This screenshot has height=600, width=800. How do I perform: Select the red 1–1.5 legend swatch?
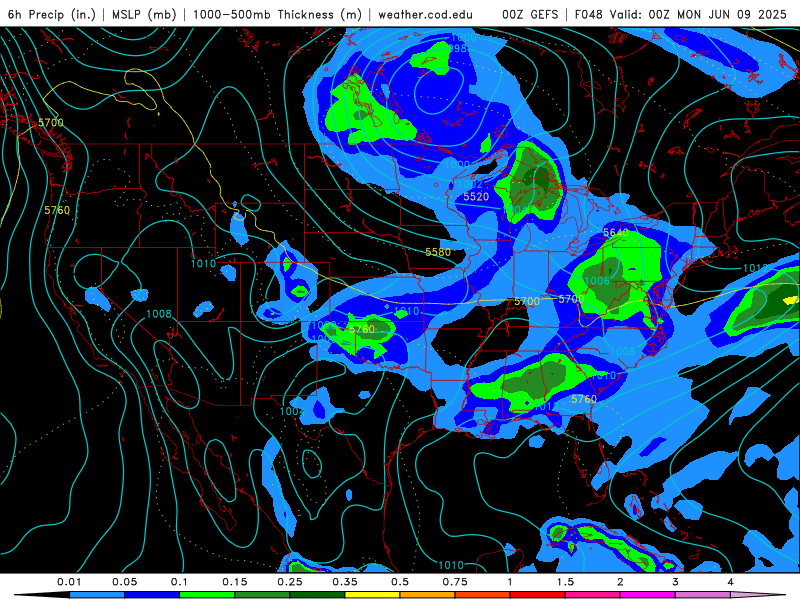click(x=538, y=595)
